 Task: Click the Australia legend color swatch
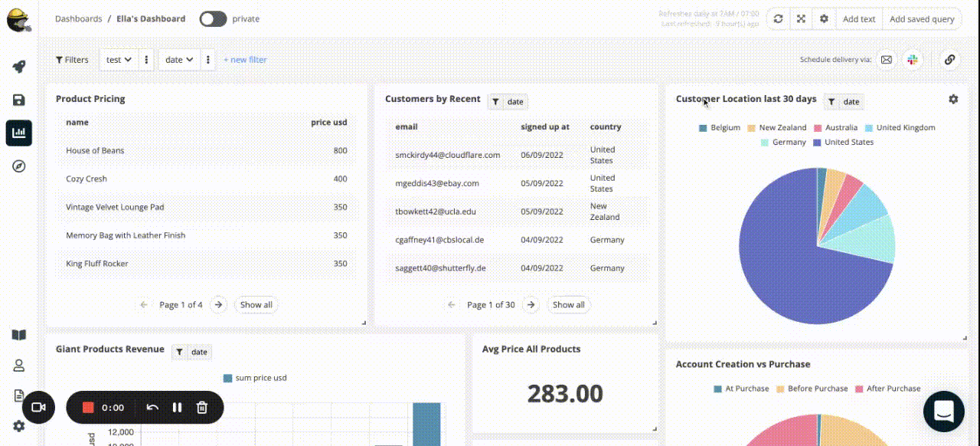(x=818, y=128)
